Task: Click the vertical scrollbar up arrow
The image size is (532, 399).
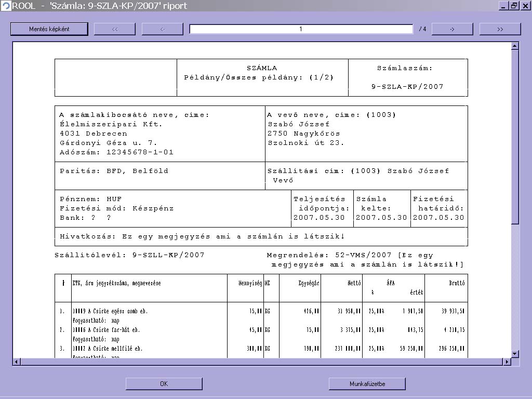Action: click(515, 46)
